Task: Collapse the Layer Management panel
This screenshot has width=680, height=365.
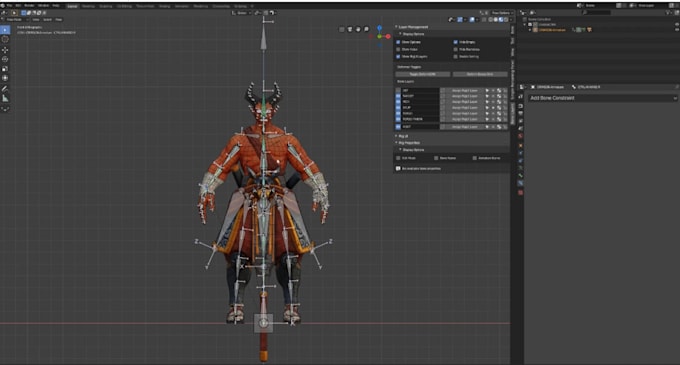Action: tap(396, 27)
